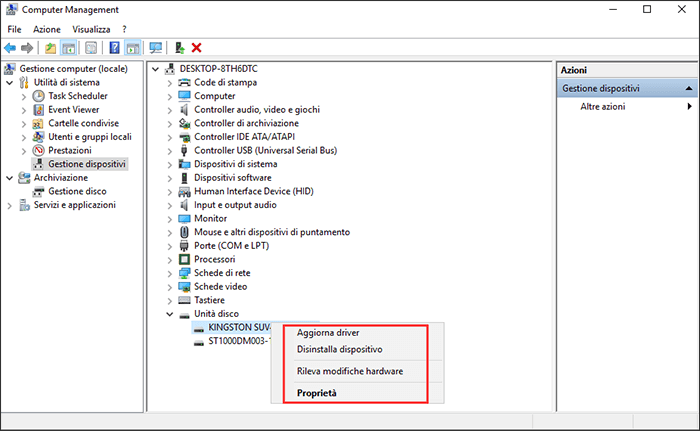Collapse the Utilità di sistema node

tap(10, 83)
